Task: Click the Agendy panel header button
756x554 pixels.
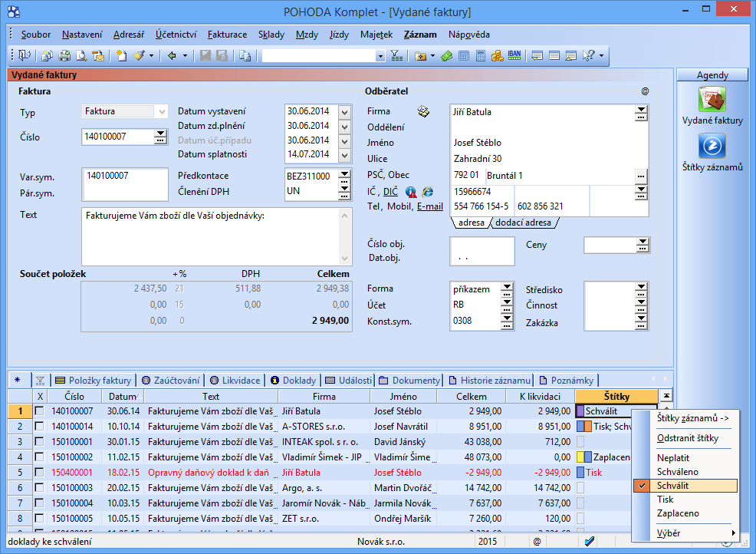Action: (712, 74)
